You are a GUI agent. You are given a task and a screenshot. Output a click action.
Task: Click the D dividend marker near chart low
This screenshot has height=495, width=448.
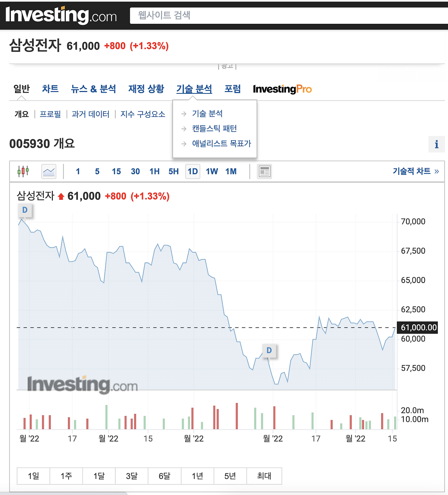(x=269, y=351)
